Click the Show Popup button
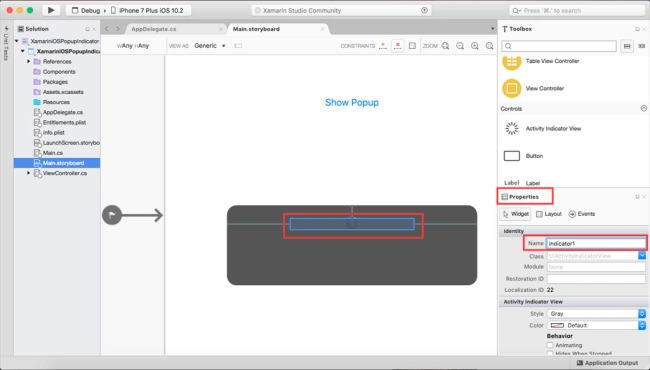The height and width of the screenshot is (370, 650). [x=352, y=102]
